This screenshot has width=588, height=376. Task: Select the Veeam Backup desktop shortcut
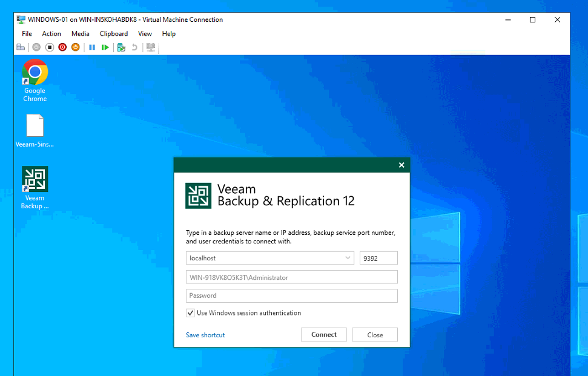(35, 188)
